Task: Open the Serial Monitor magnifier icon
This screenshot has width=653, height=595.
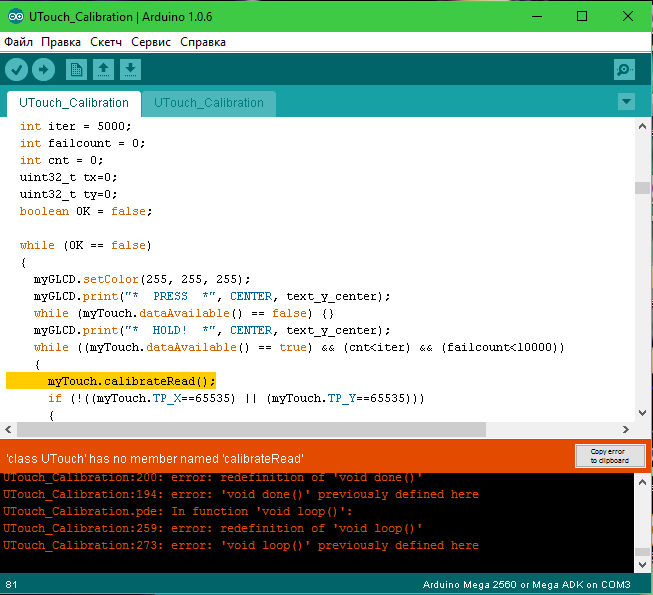Action: pos(624,69)
